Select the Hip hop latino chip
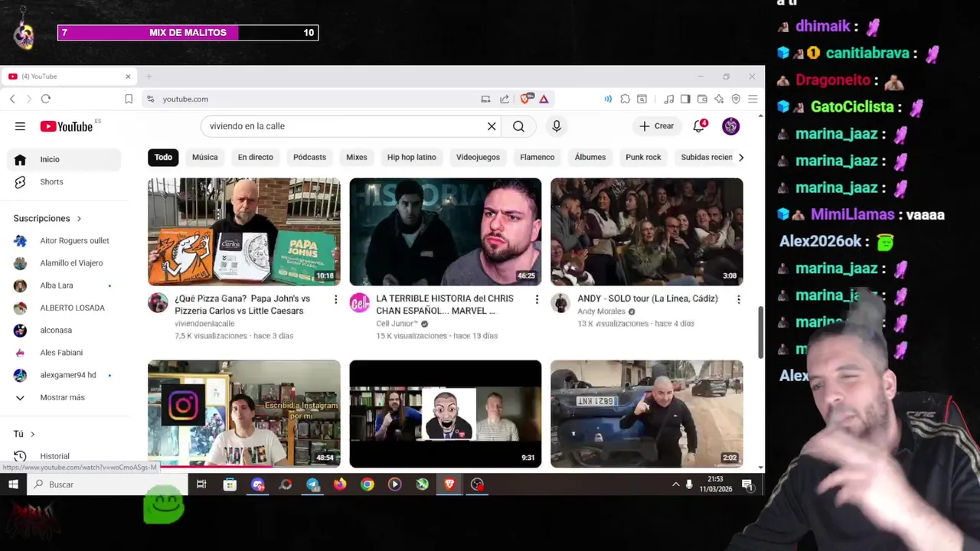Image resolution: width=980 pixels, height=551 pixels. point(411,157)
